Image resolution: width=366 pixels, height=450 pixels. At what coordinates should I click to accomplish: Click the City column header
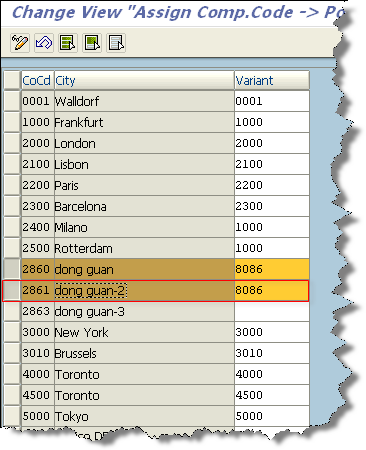(x=144, y=80)
